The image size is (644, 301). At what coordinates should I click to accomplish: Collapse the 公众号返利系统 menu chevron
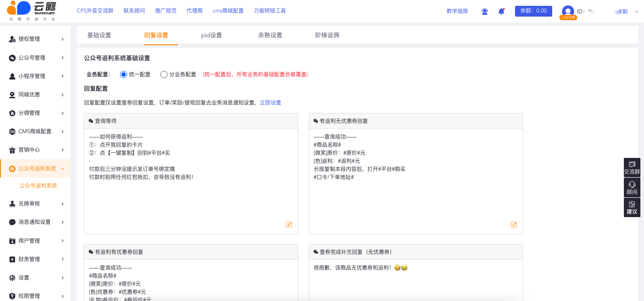pos(63,169)
